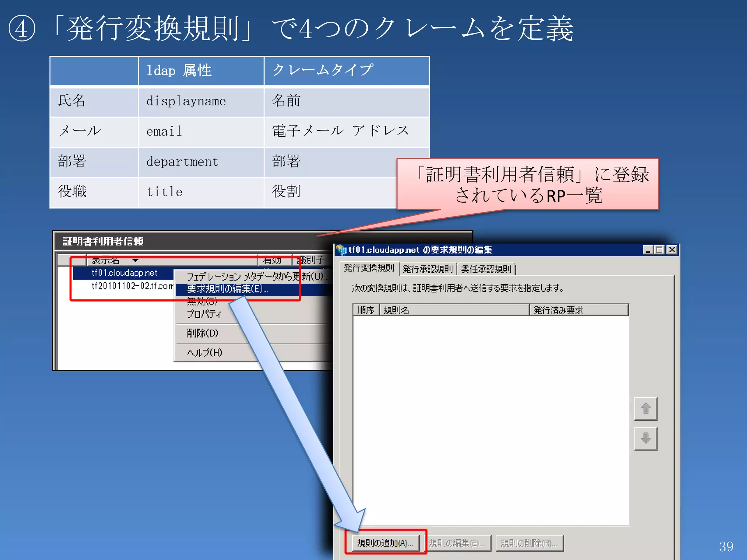747x560 pixels.
Task: Click the 規則の削除(R)... button
Action: 529,543
